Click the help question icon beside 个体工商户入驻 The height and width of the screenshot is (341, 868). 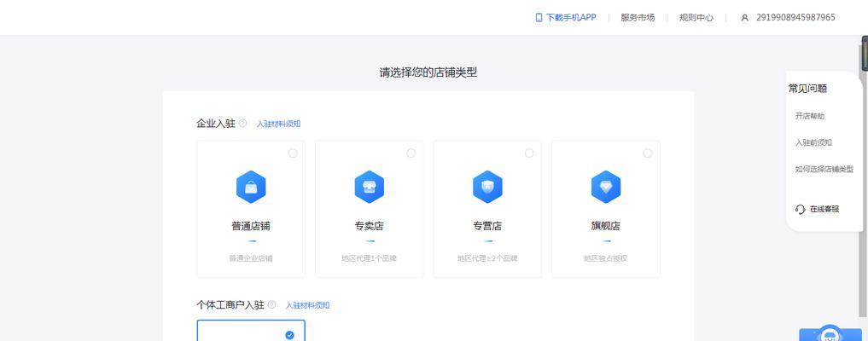271,304
